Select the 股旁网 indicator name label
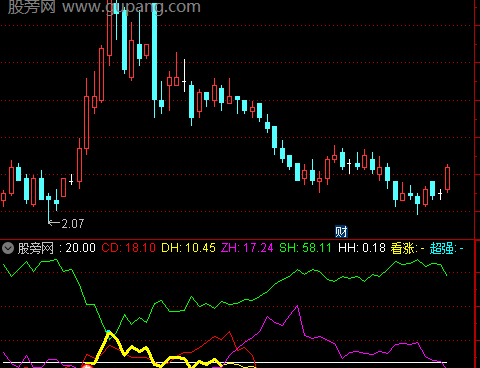Viewport: 480px width, 368px height. coord(36,248)
